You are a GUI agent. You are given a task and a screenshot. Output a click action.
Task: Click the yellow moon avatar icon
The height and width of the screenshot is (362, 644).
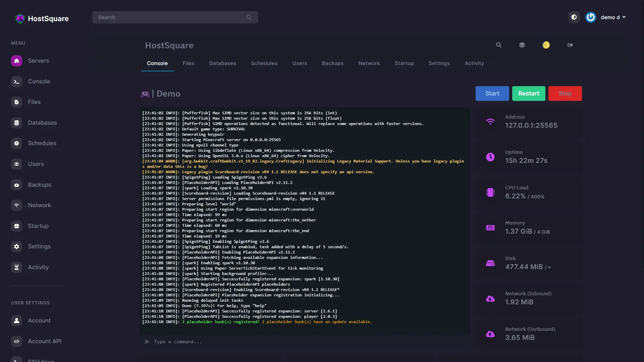click(546, 45)
